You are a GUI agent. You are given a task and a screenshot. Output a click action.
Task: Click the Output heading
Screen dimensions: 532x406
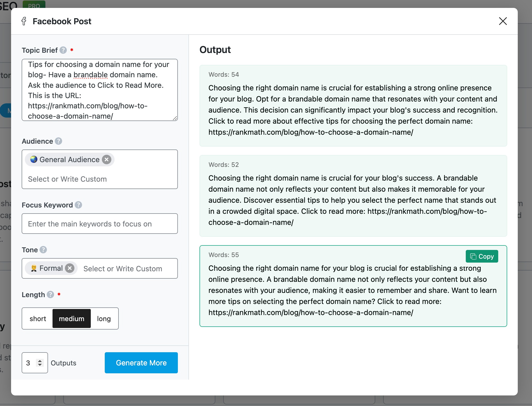click(x=215, y=50)
